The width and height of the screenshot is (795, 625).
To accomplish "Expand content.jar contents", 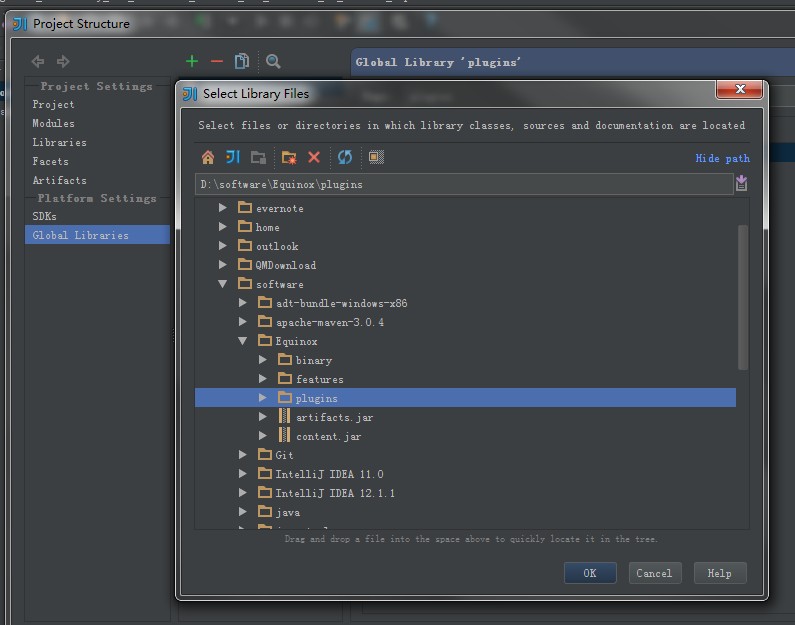I will point(263,435).
